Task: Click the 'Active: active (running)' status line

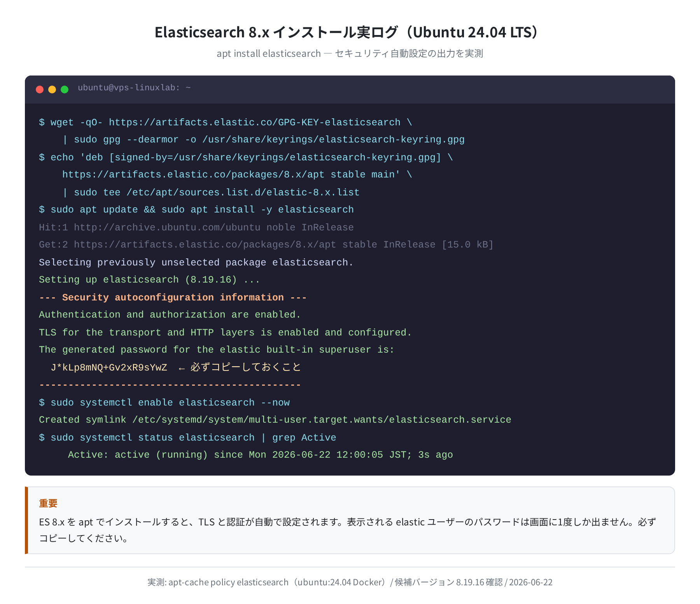Action: click(261, 455)
